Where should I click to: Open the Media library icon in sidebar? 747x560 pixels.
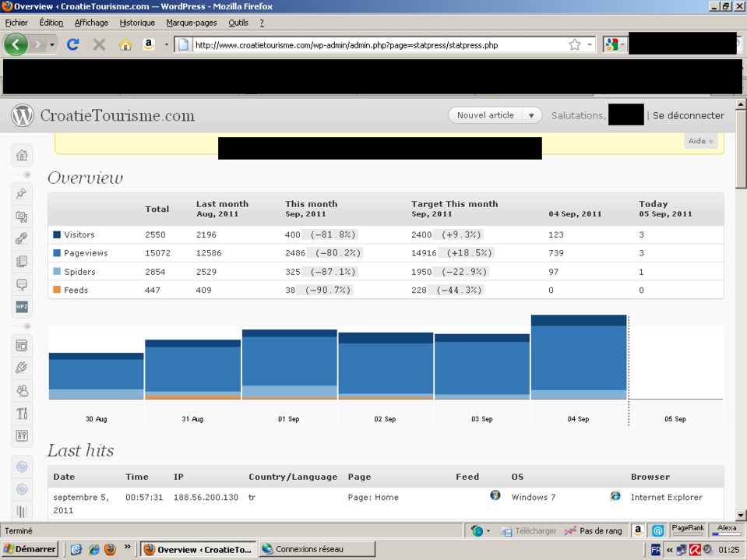tap(22, 217)
